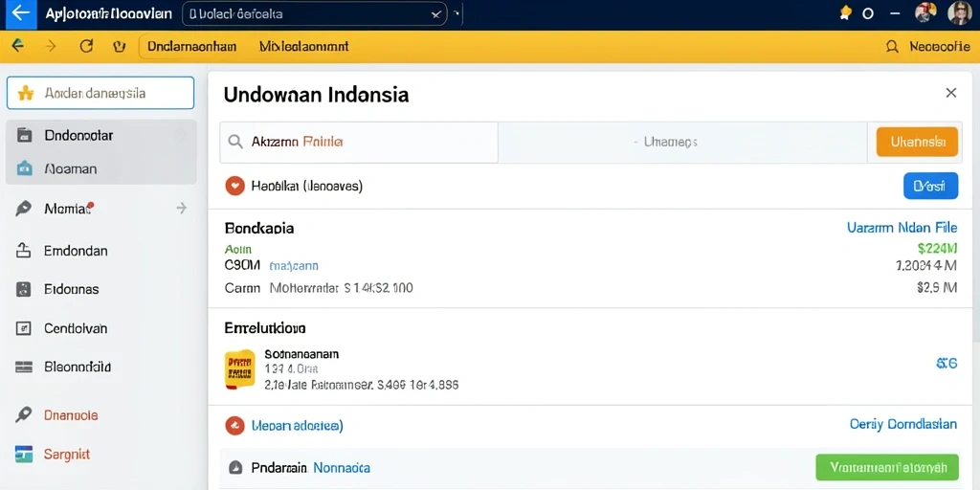The image size is (980, 490).
Task: Open the Uararm Ndan File link
Action: [902, 228]
